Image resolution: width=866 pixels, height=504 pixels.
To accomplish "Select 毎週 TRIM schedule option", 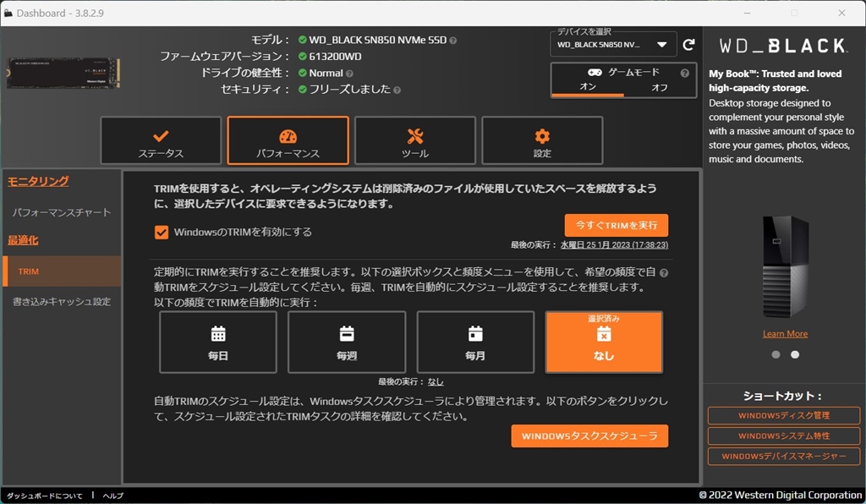I will coord(347,342).
